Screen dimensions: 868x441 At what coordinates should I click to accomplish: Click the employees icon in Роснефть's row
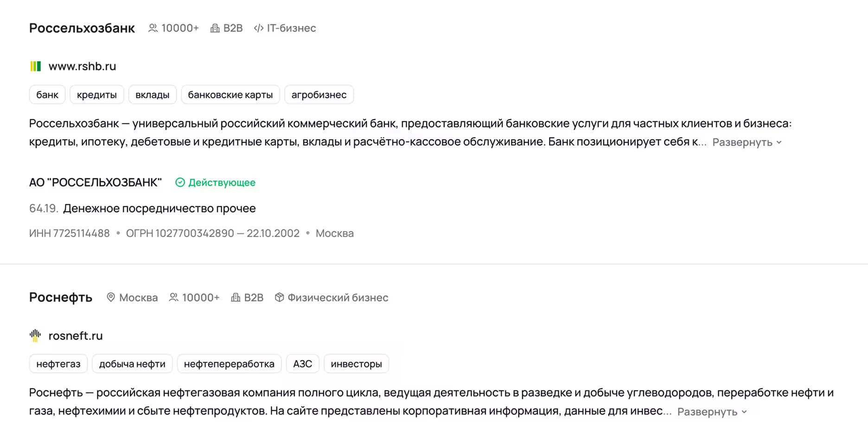coord(173,297)
